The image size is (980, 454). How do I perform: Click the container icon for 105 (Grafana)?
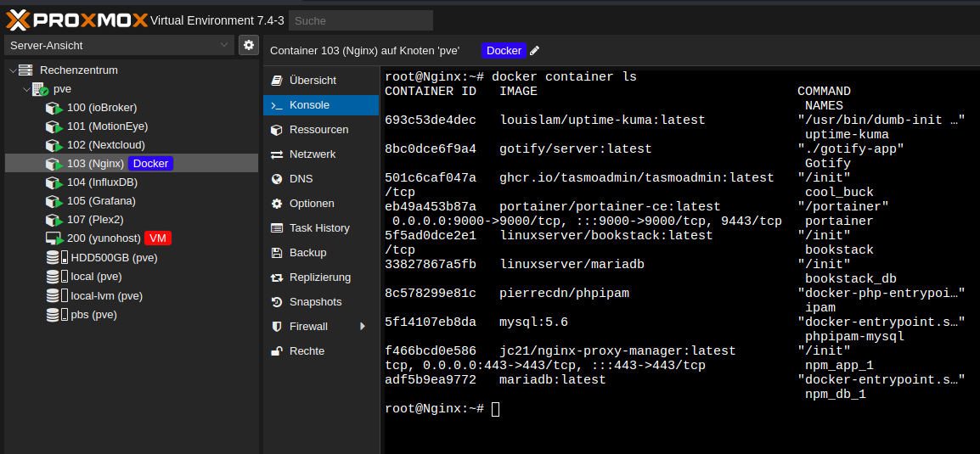click(55, 201)
